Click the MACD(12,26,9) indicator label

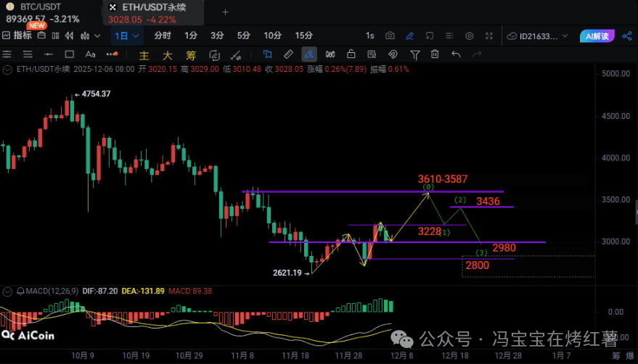52,291
